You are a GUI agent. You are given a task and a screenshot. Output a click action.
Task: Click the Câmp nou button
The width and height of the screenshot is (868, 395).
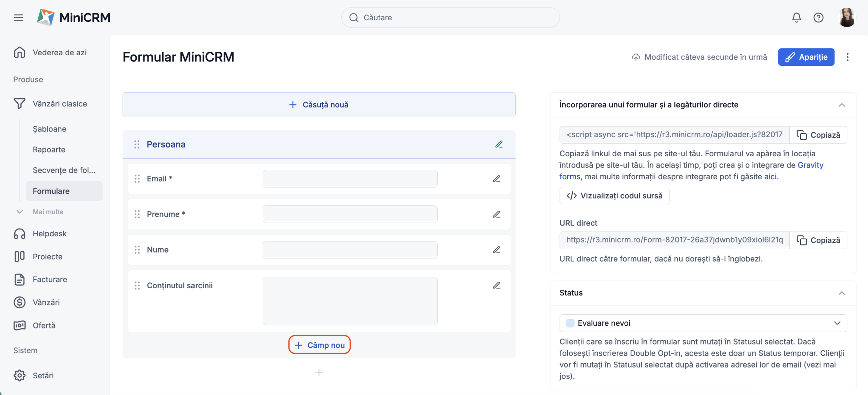point(319,345)
